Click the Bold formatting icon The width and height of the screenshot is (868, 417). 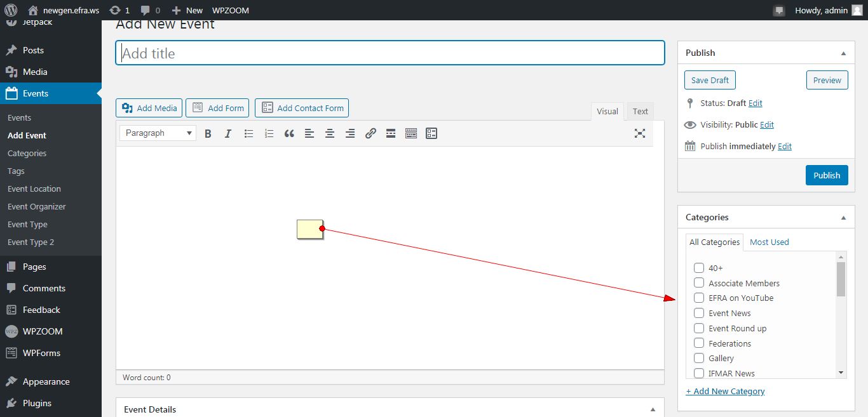point(208,133)
